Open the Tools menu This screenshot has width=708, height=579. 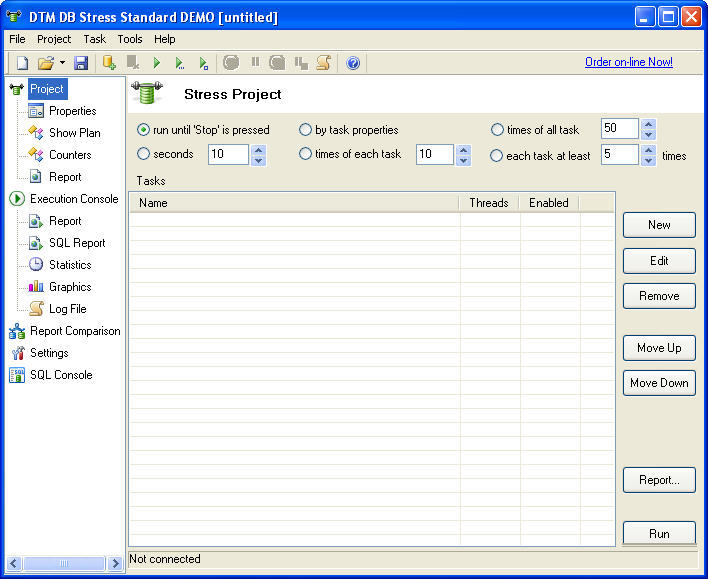[x=130, y=39]
